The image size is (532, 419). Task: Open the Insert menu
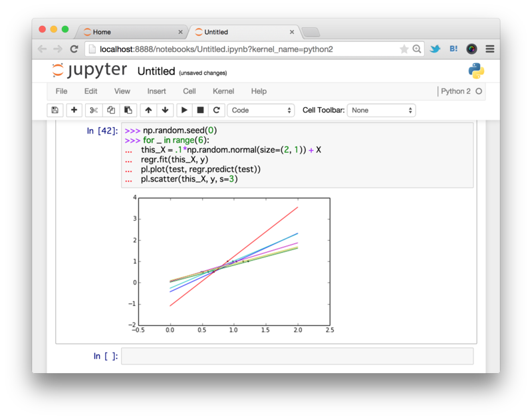[156, 91]
